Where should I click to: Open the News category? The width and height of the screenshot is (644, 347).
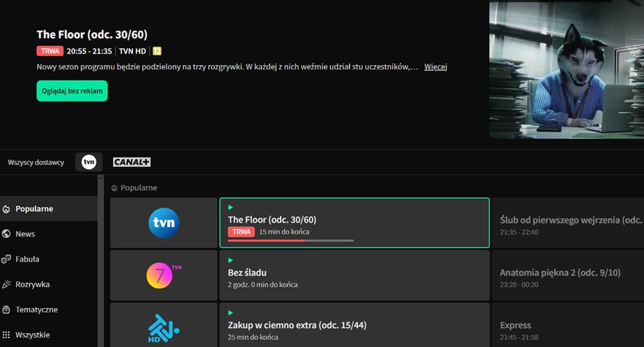coord(48,234)
